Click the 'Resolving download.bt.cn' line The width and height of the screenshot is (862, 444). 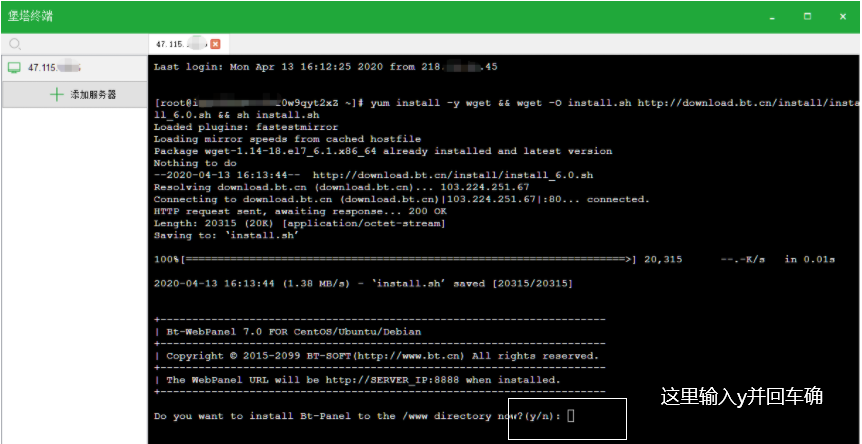coord(341,187)
